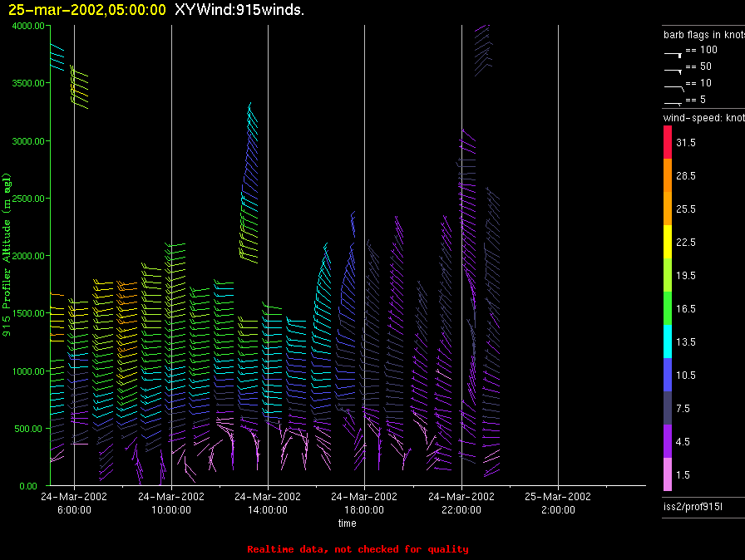Click the 24-Mar-2002 22:00:00 time label
Screen dimensions: 745x560
[x=461, y=502]
